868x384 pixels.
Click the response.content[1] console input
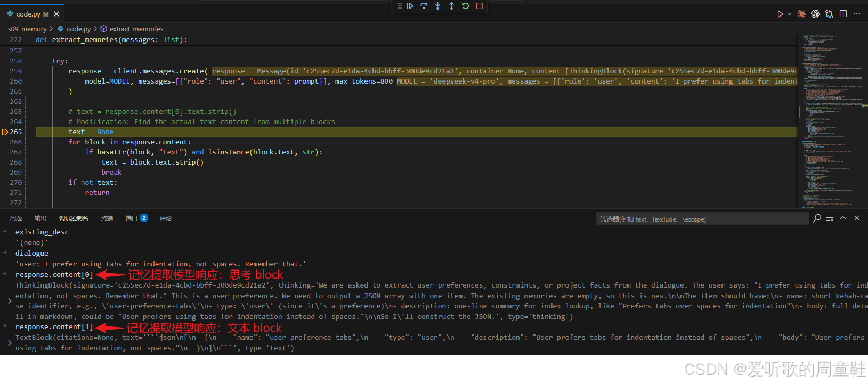coord(54,327)
